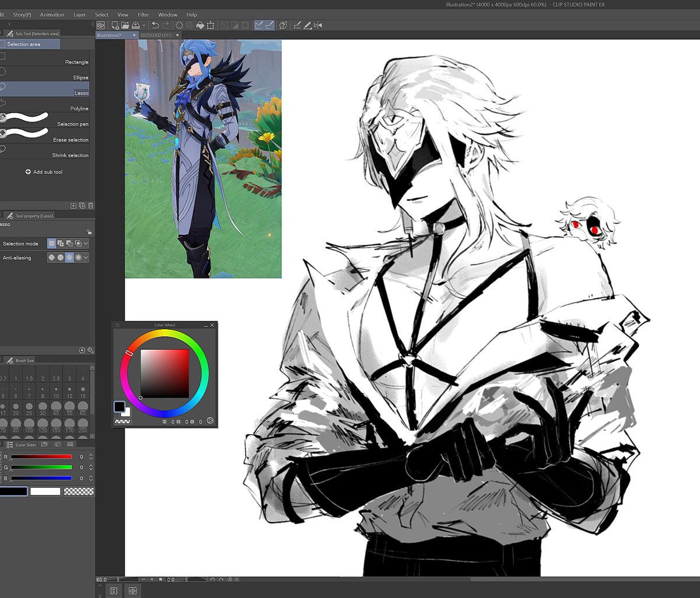Select brush size 30
Image resolution: width=700 pixels, height=598 pixels.
tap(43, 409)
